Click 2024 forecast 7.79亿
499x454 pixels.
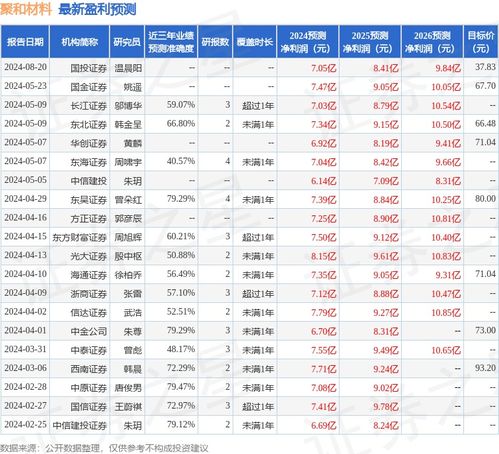click(x=324, y=313)
